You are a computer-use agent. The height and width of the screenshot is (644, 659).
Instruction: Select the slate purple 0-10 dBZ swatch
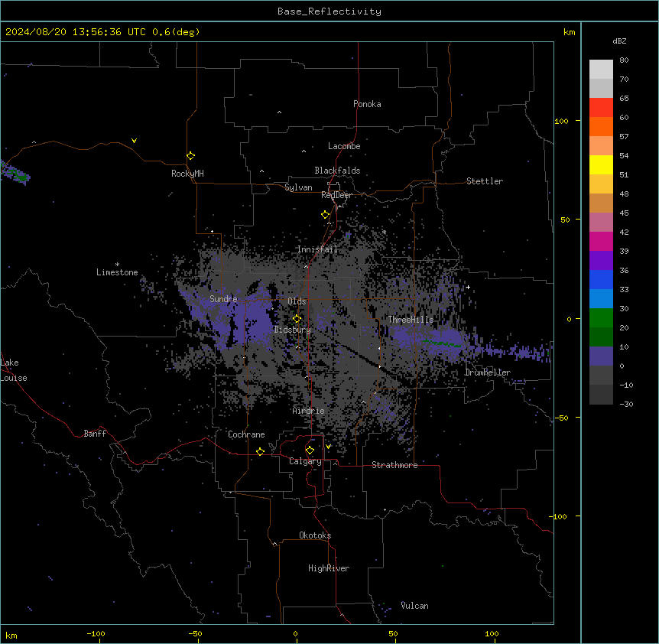(601, 356)
